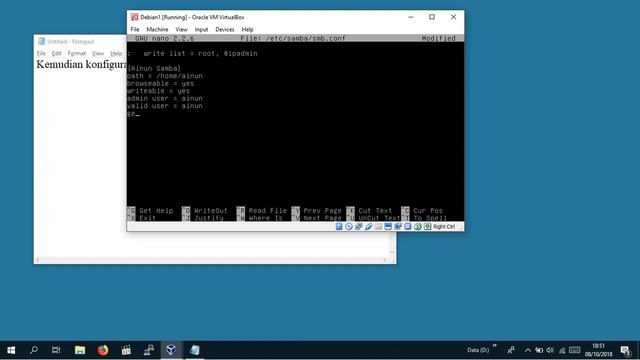The width and height of the screenshot is (640, 360).
Task: Click the 'Kemudian konfigura' text in Notepad
Action: coord(81,64)
